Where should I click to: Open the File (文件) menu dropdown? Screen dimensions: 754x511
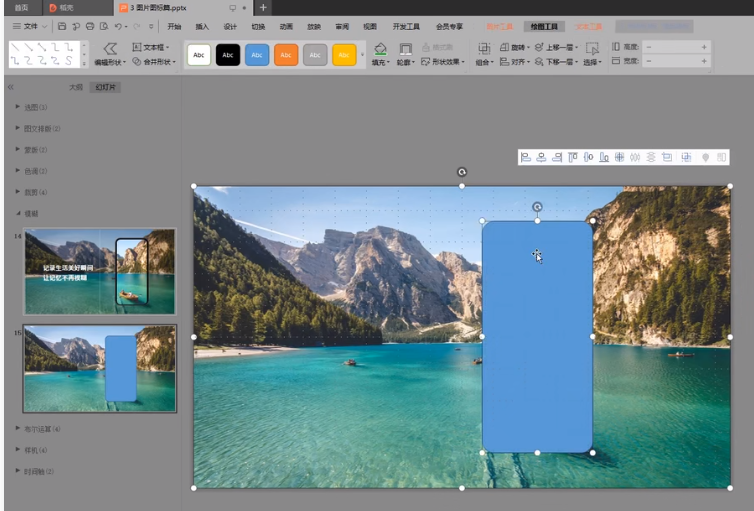(30, 26)
